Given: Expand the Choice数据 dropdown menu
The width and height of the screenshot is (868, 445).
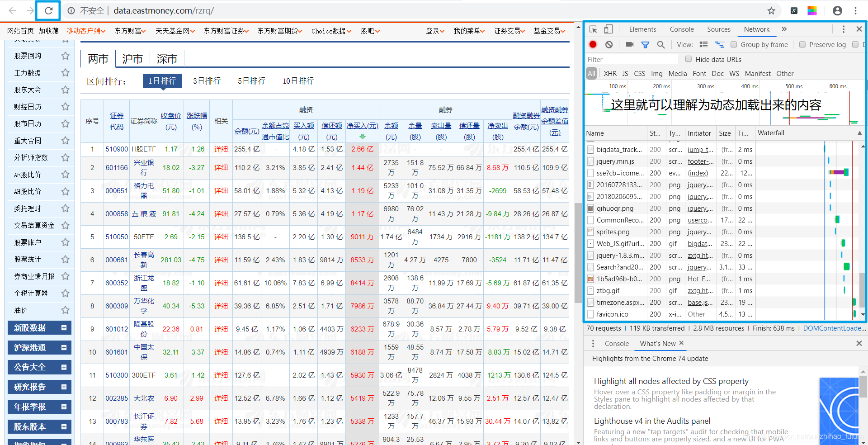Looking at the screenshot, I should (331, 31).
